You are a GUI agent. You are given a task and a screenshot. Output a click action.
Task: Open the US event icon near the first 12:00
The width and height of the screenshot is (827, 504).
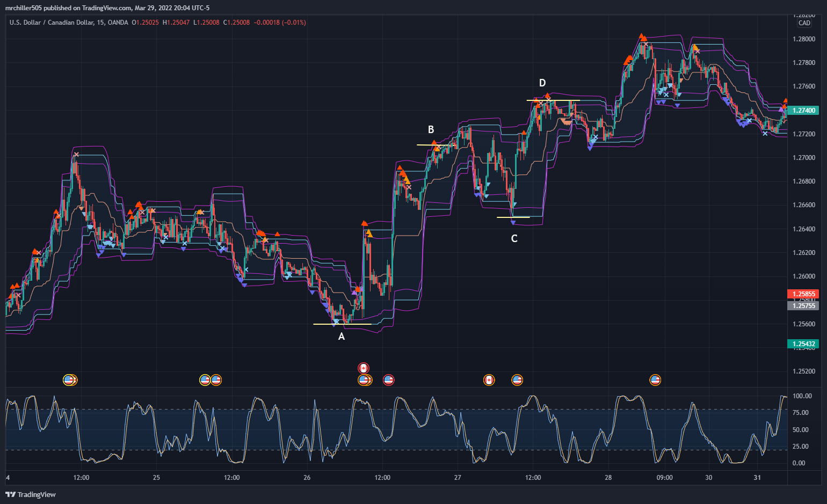(x=69, y=380)
